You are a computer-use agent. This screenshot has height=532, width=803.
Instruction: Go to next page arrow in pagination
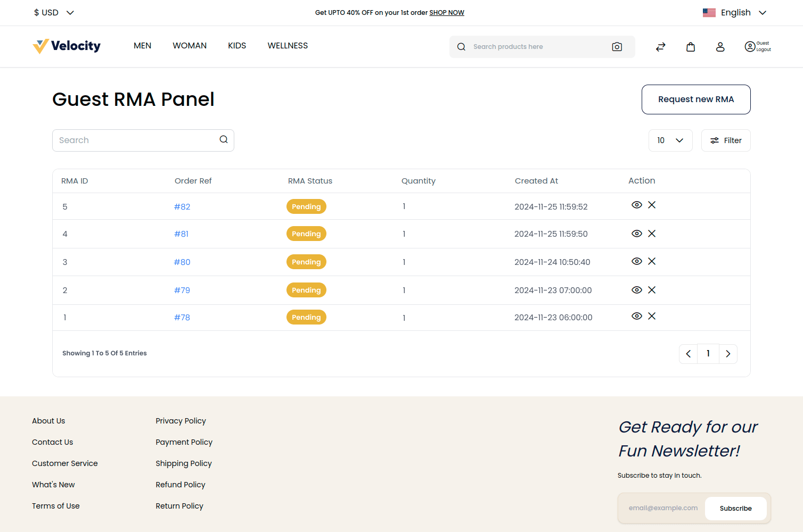pyautogui.click(x=728, y=354)
